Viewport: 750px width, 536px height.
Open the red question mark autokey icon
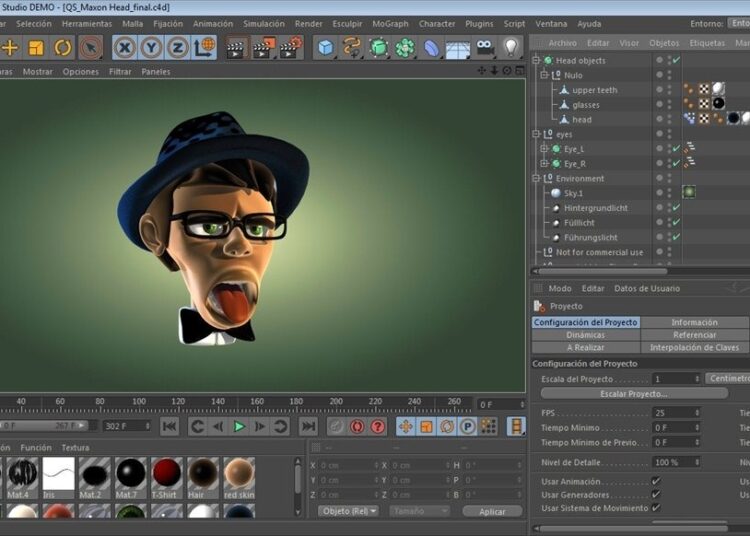[378, 427]
